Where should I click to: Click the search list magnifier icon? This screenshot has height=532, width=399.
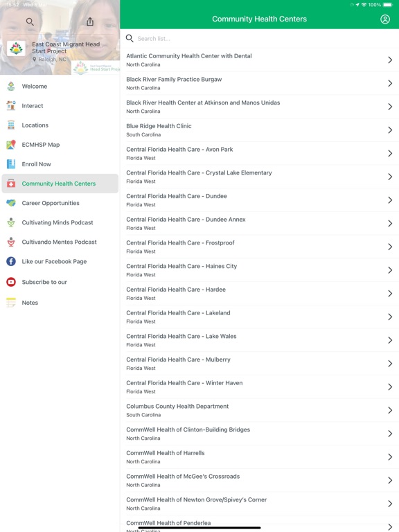point(130,38)
